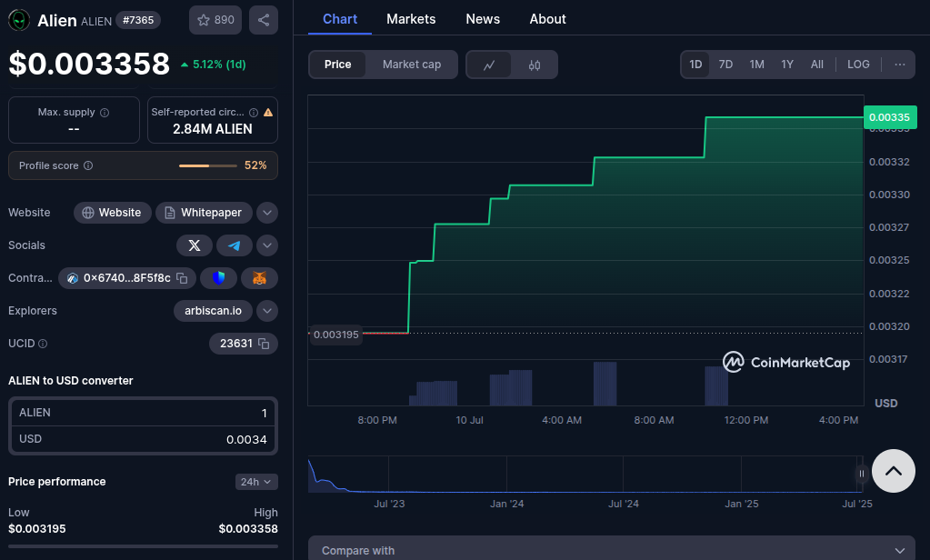Add Alien to watchlist with star button
This screenshot has height=560, width=930.
[215, 20]
